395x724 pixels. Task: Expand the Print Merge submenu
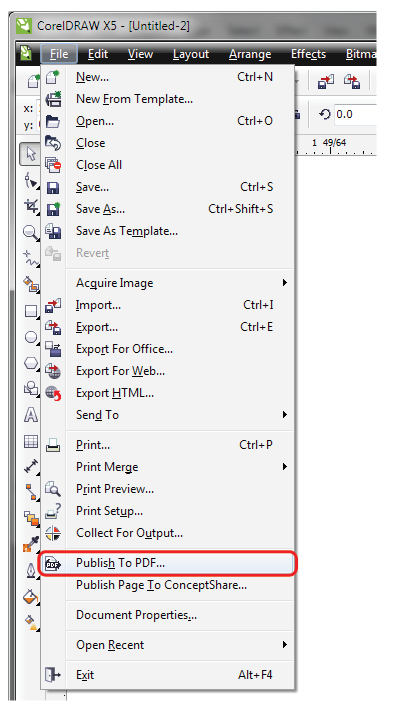[x=180, y=467]
